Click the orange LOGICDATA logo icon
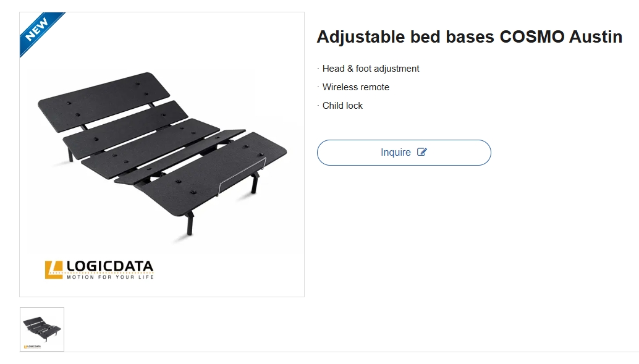Screen dimensions: 639x364 click(x=54, y=269)
